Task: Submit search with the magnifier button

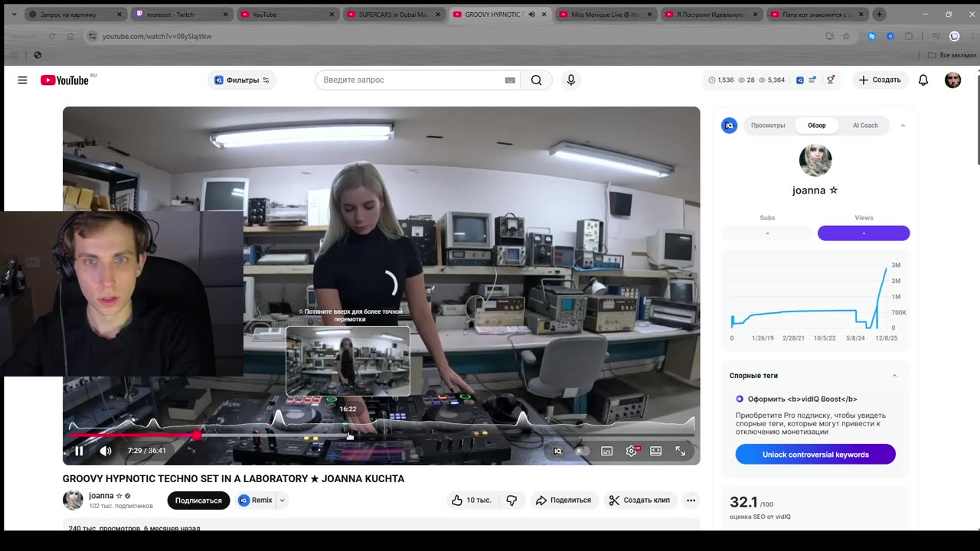Action: coord(536,80)
